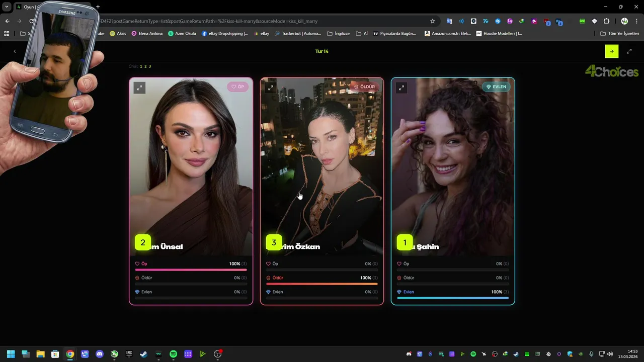The height and width of the screenshot is (362, 644).
Task: Click the Öldür row on Şahin card
Action: click(x=453, y=280)
